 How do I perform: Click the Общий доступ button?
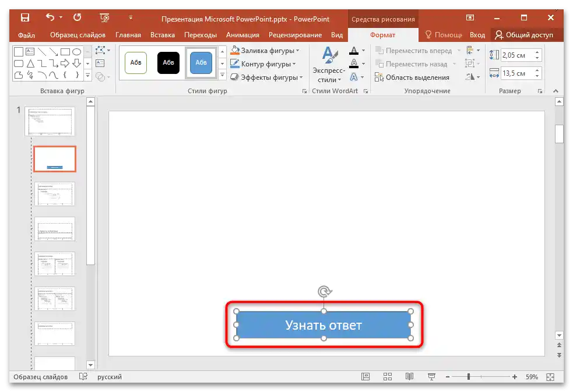pos(524,35)
